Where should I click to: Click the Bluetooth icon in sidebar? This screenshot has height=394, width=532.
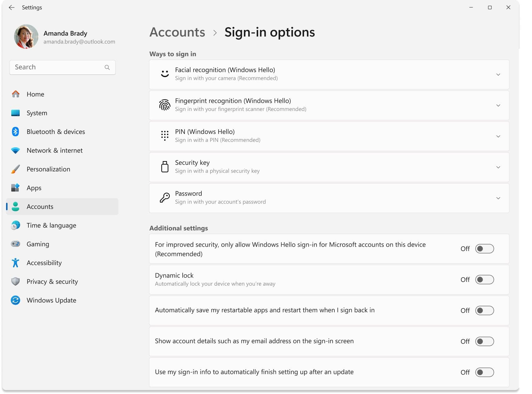point(16,131)
